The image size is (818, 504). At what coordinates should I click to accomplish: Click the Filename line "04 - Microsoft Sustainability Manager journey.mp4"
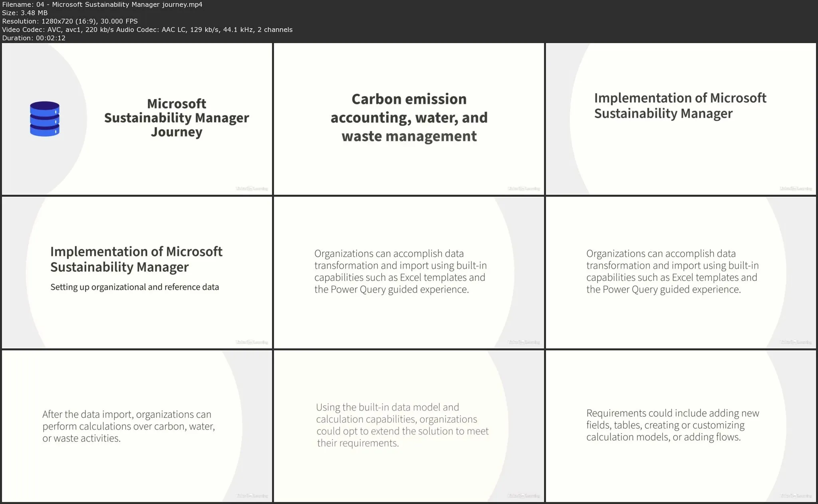[102, 4]
